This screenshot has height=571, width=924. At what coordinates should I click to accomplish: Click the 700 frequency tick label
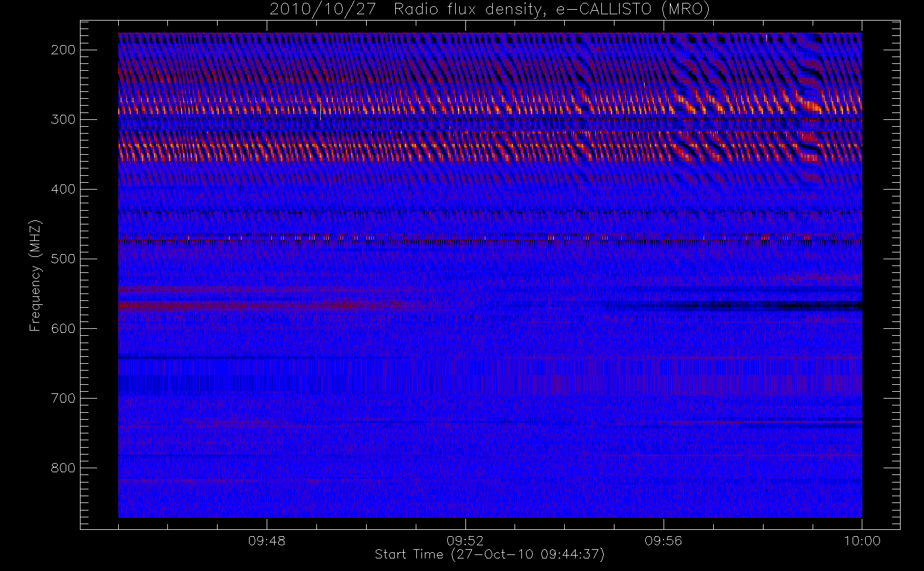(63, 398)
